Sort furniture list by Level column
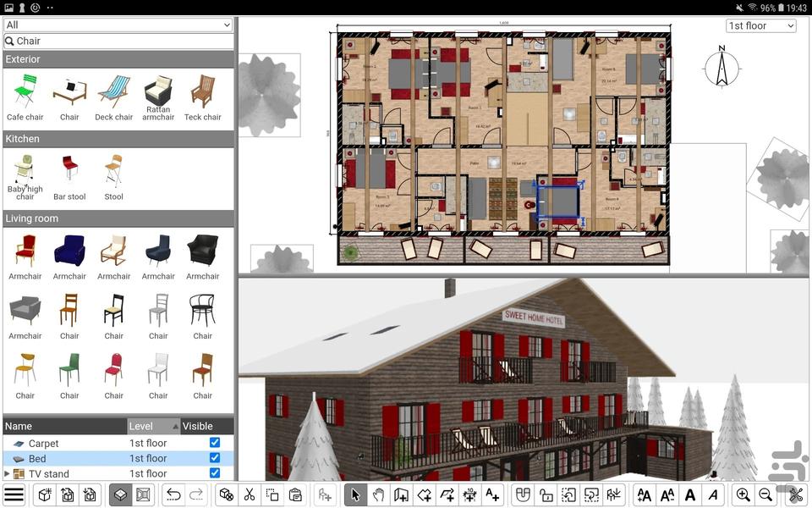The height and width of the screenshot is (508, 812). [x=153, y=426]
